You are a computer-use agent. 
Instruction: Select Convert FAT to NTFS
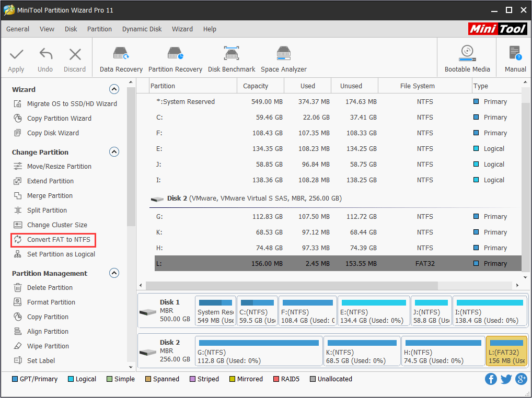coord(52,240)
